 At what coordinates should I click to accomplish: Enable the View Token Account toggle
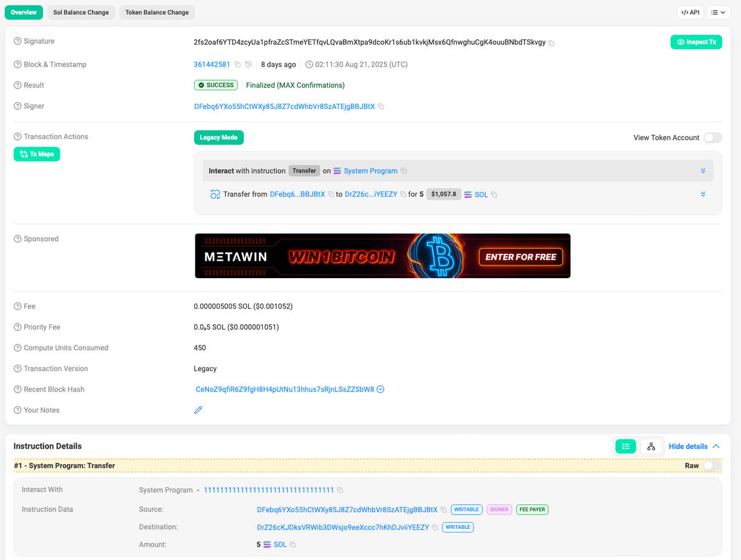coord(712,138)
